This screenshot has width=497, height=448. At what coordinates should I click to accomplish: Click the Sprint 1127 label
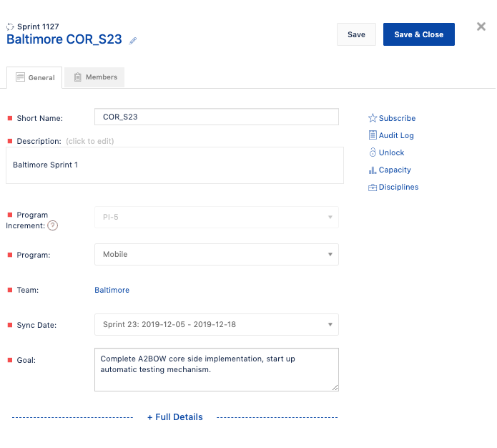point(38,26)
